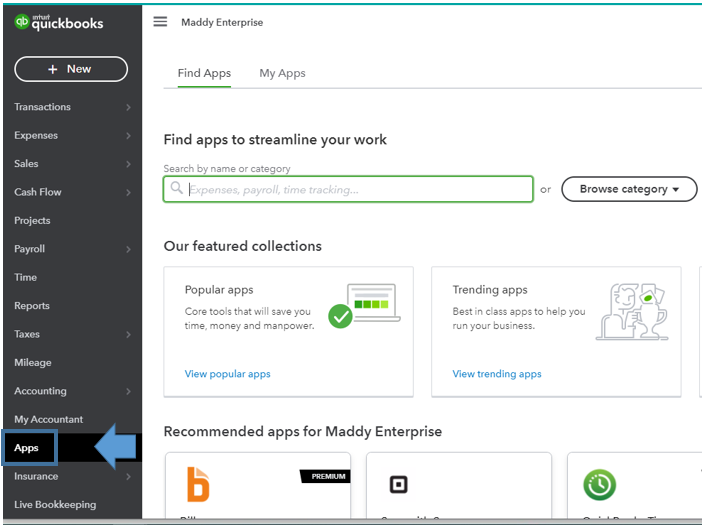Open Transactions in the sidebar
Image resolution: width=715 pixels, height=529 pixels.
tap(42, 107)
